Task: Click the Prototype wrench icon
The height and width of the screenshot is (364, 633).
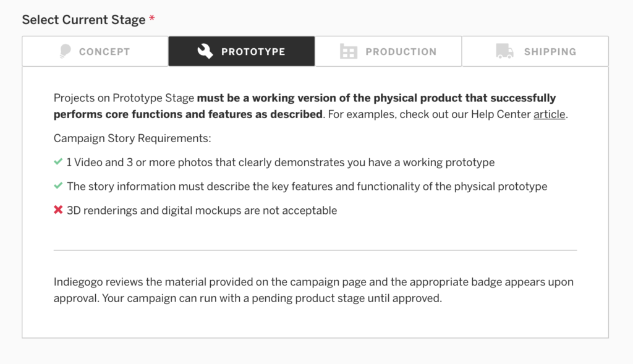Action: point(205,52)
